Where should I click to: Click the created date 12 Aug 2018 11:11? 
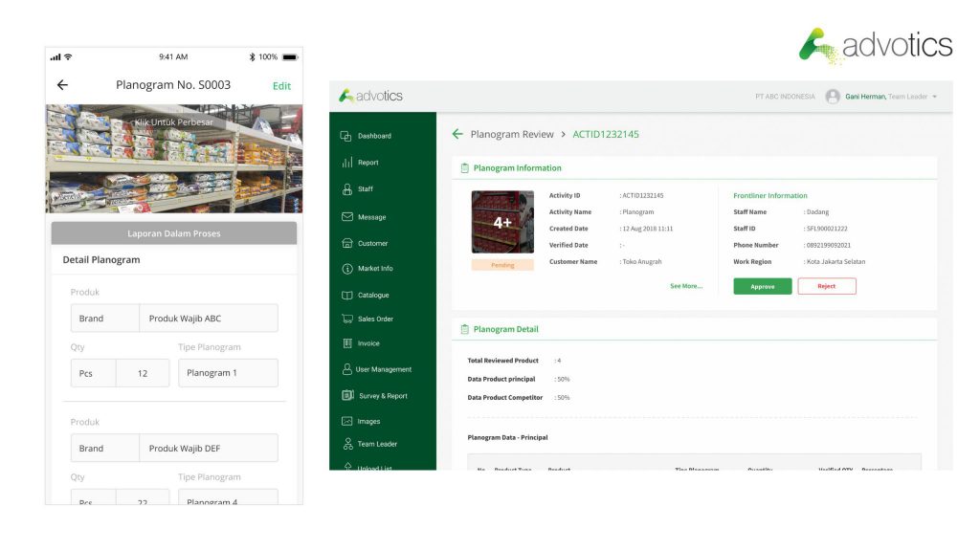[648, 229]
